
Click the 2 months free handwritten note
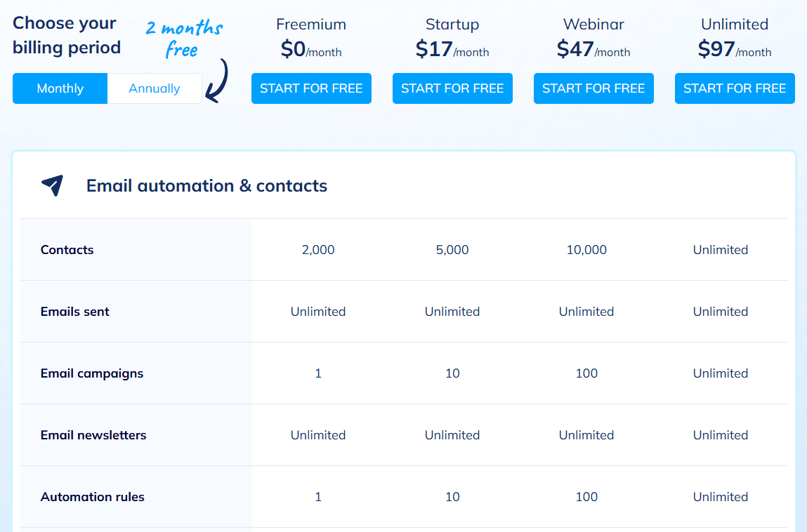(x=183, y=39)
